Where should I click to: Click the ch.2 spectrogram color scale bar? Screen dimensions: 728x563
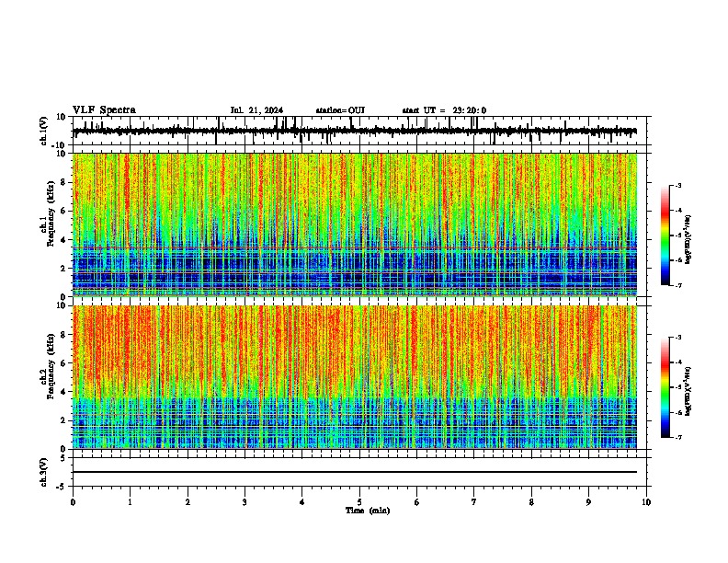pos(665,387)
